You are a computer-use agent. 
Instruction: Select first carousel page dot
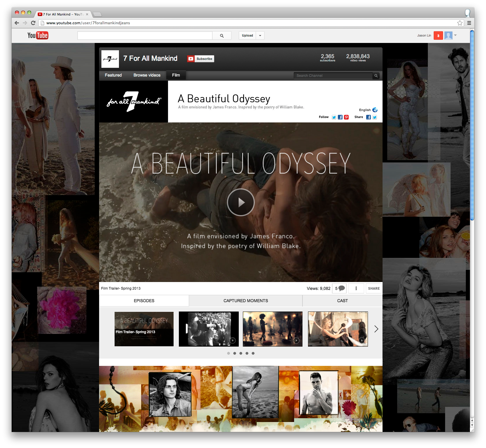[229, 353]
